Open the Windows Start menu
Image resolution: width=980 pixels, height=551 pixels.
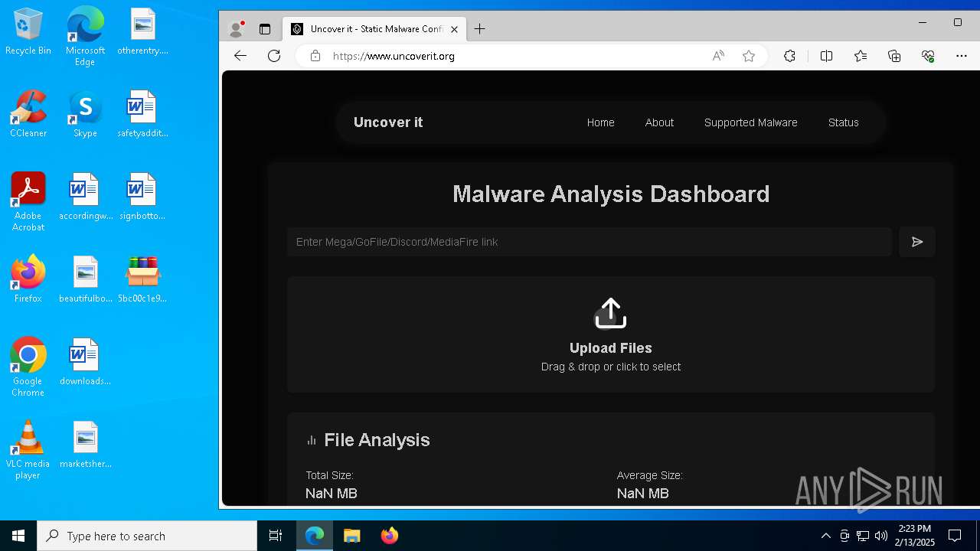pyautogui.click(x=18, y=536)
